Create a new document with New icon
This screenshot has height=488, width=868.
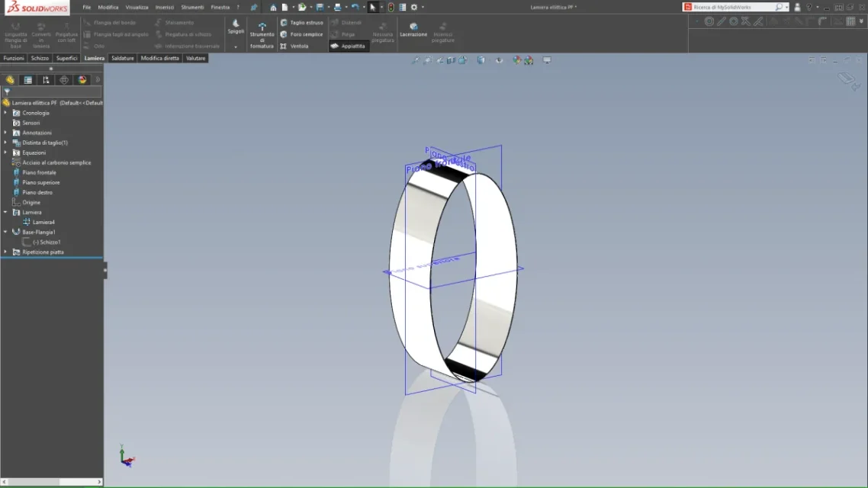click(285, 7)
